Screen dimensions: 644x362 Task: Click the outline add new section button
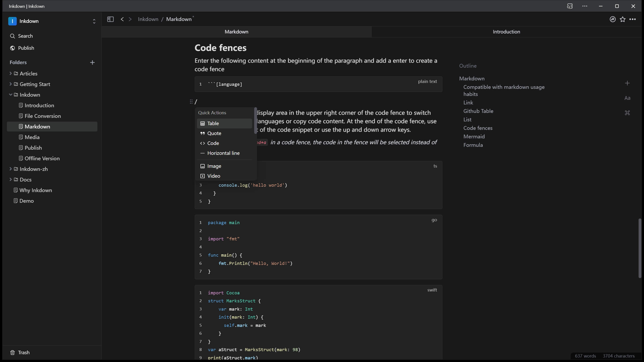[627, 83]
